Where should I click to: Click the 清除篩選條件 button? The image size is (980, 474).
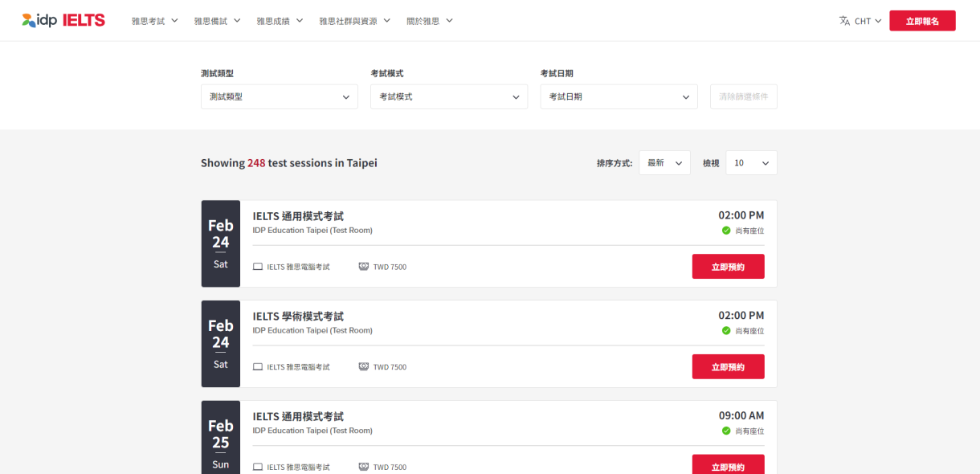tap(744, 96)
